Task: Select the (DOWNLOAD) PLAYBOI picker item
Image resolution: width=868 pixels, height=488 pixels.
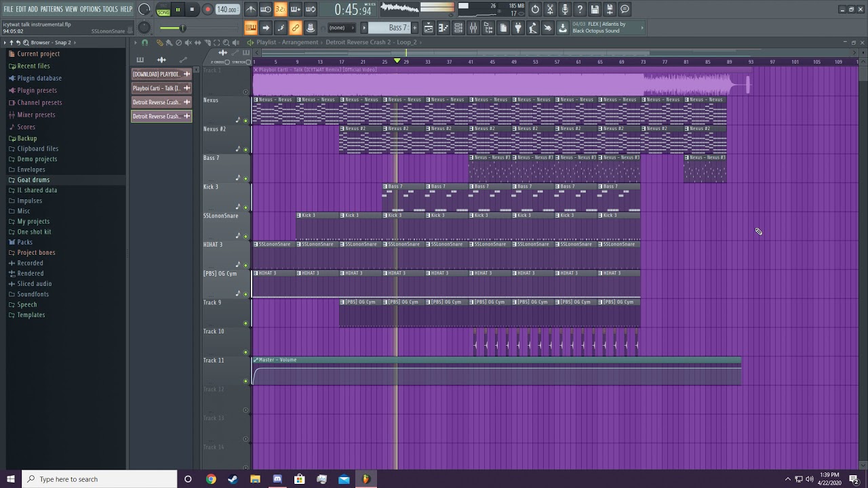Action: coord(161,74)
